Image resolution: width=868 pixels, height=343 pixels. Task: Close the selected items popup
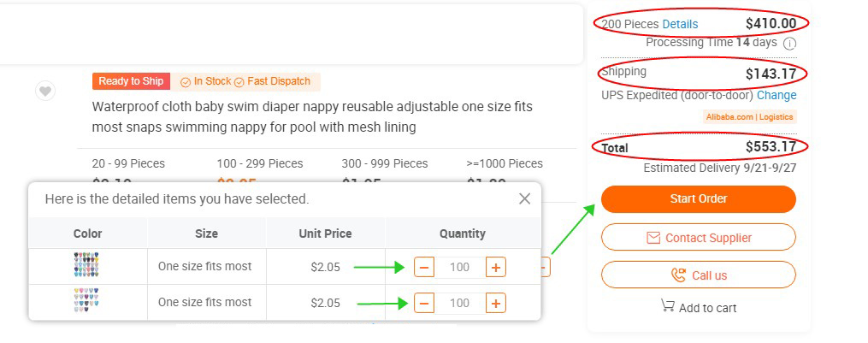point(524,198)
